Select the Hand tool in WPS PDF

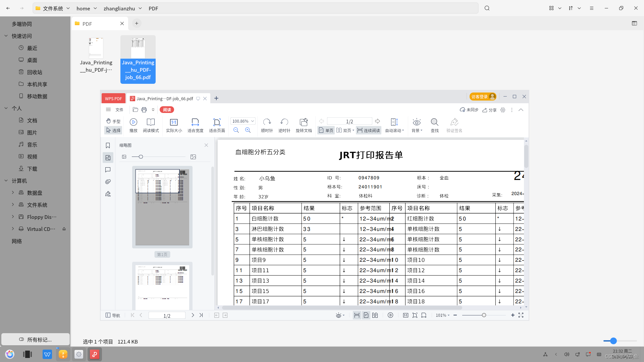113,121
